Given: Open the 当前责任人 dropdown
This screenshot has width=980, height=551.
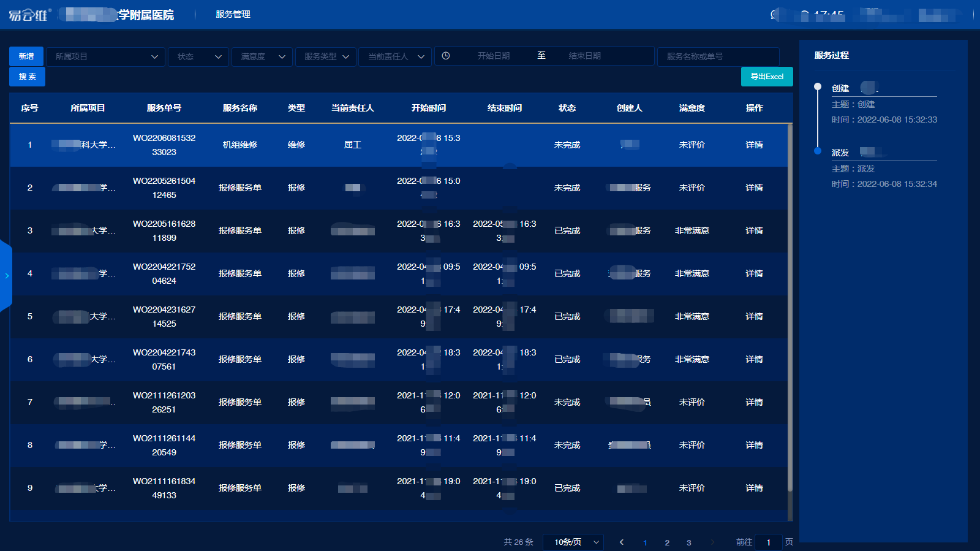Looking at the screenshot, I should [395, 56].
